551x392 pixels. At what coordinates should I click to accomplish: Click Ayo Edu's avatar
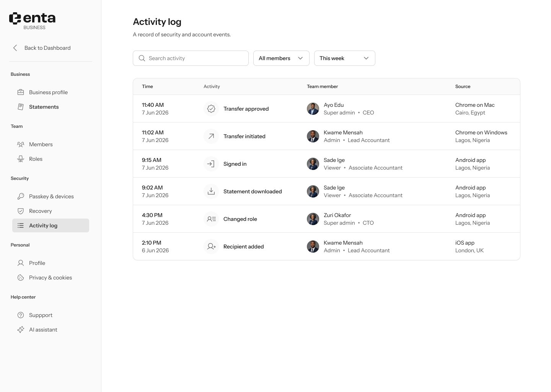(x=313, y=109)
